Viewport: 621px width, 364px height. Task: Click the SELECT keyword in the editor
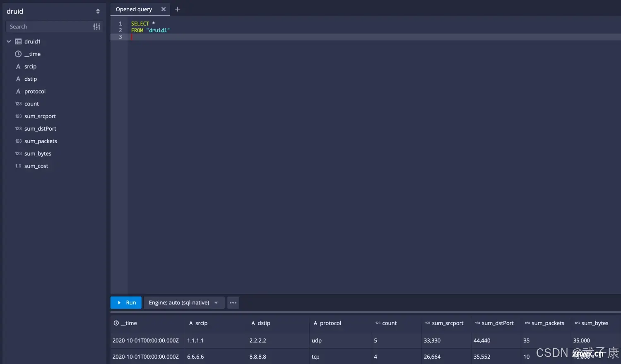(140, 24)
